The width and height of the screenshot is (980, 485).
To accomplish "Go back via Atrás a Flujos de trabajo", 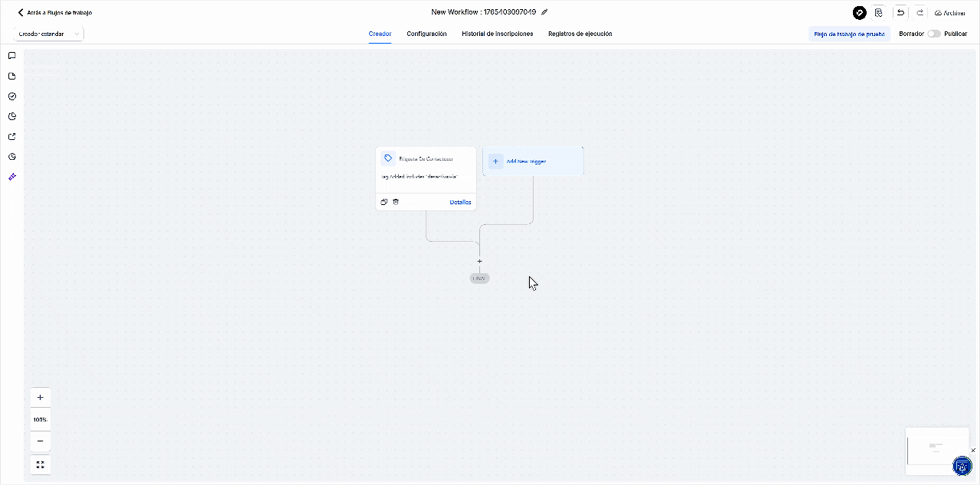I will pos(54,13).
